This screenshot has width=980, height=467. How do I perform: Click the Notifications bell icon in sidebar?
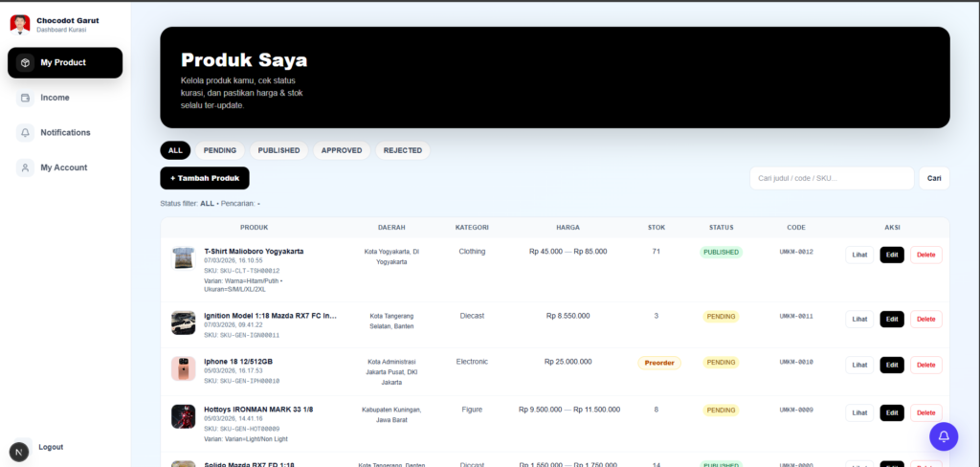[25, 133]
